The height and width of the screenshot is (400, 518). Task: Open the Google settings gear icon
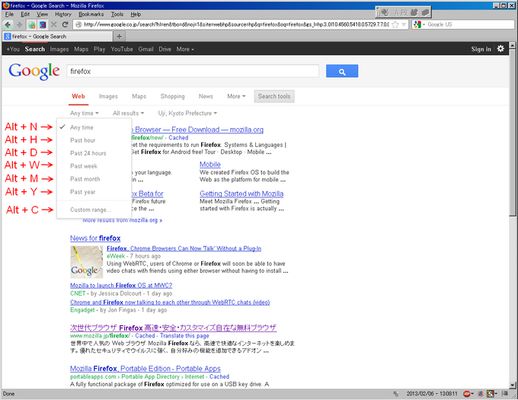(501, 49)
